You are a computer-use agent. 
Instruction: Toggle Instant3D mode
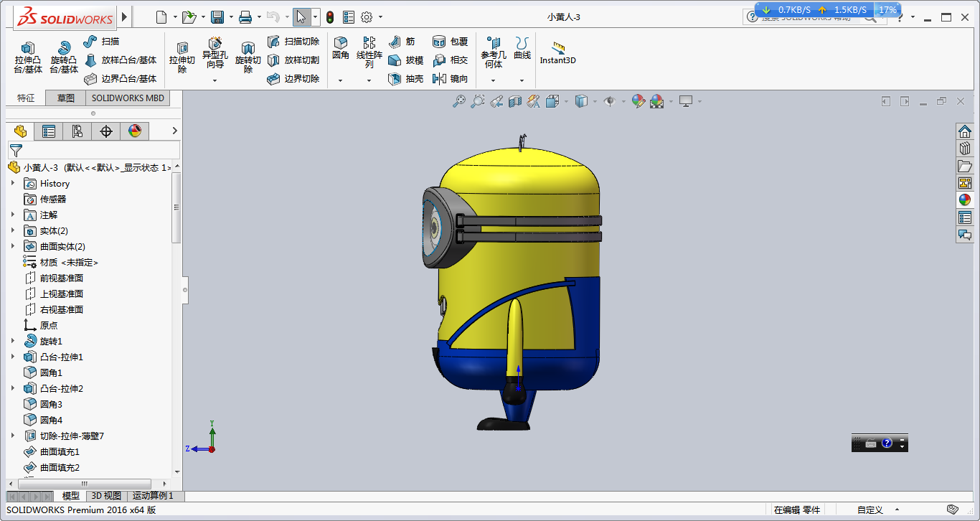pyautogui.click(x=558, y=54)
